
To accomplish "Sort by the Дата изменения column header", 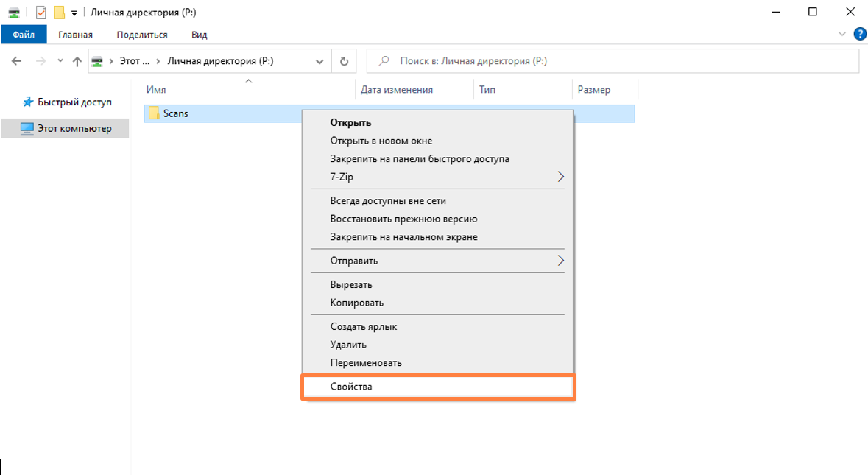I will 396,90.
